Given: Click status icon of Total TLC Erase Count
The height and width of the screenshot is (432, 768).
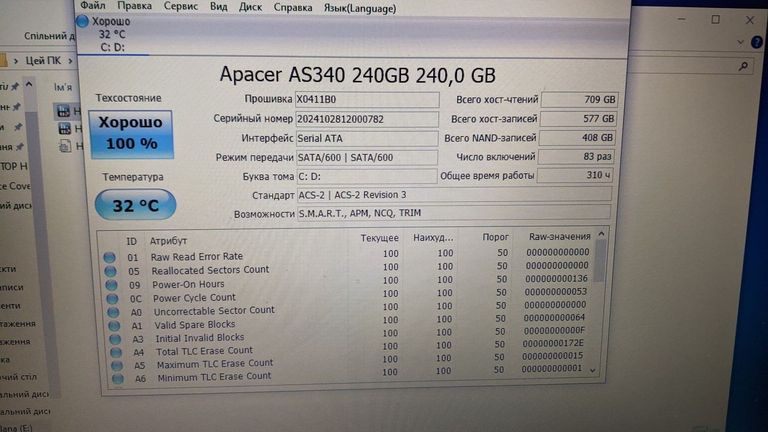Looking at the screenshot, I should [116, 352].
